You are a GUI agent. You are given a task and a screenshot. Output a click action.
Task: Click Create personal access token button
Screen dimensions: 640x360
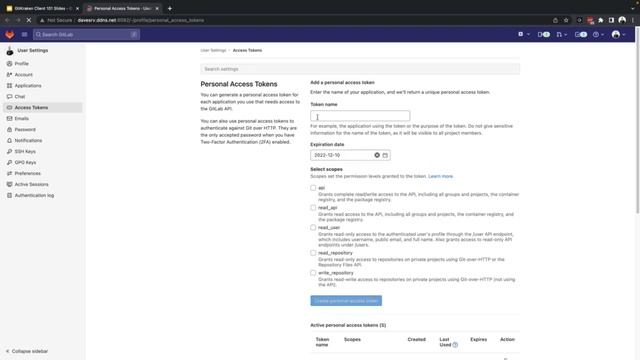coord(346,301)
